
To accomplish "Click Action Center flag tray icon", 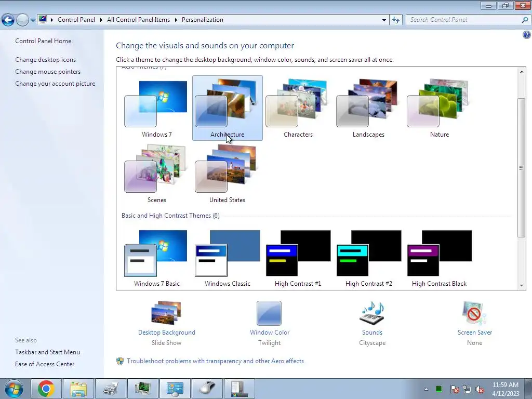I will (x=454, y=389).
